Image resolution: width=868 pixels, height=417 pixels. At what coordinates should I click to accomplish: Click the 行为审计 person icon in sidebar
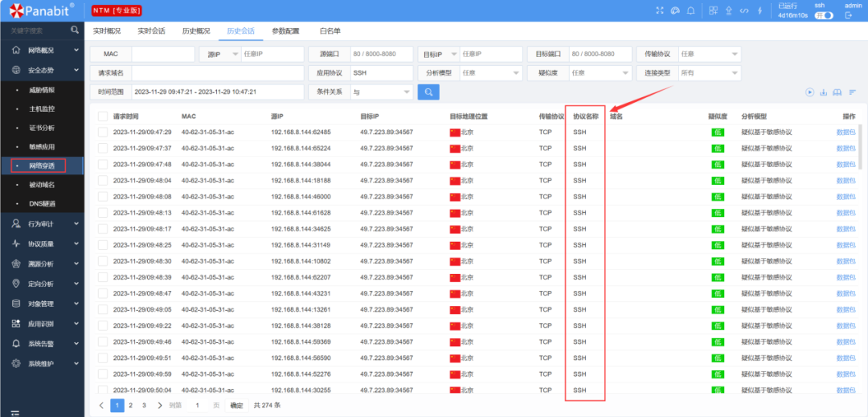pyautogui.click(x=16, y=223)
